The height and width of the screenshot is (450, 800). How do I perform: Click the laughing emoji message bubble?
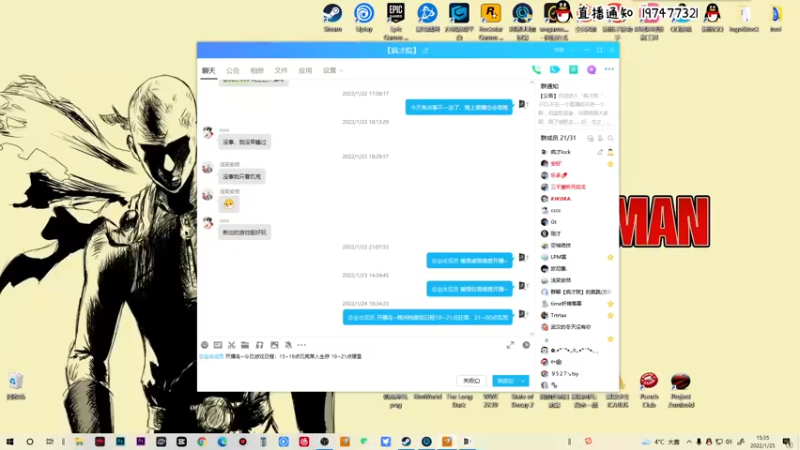pyautogui.click(x=229, y=204)
